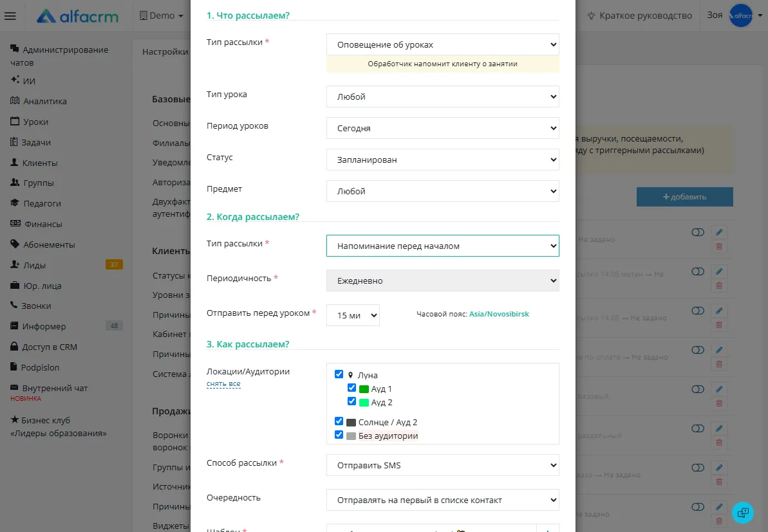Click the Asia/Novosibirsk timezone link
The image size is (768, 532).
499,314
